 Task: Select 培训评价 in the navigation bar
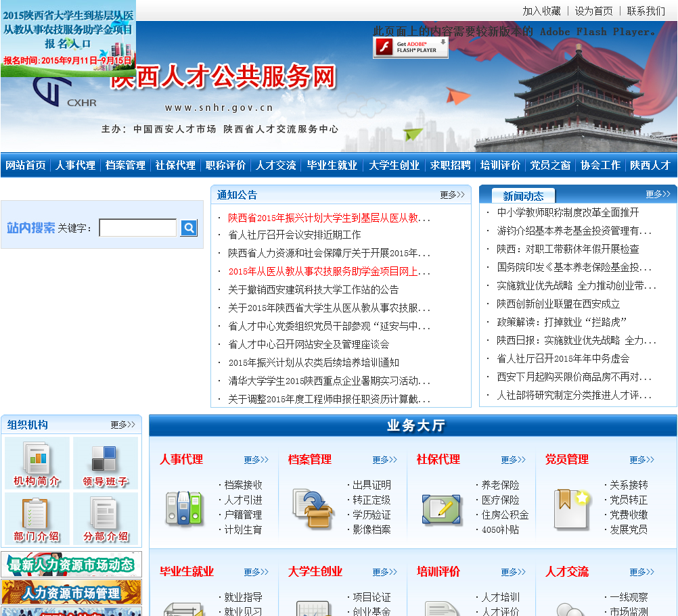[500, 165]
